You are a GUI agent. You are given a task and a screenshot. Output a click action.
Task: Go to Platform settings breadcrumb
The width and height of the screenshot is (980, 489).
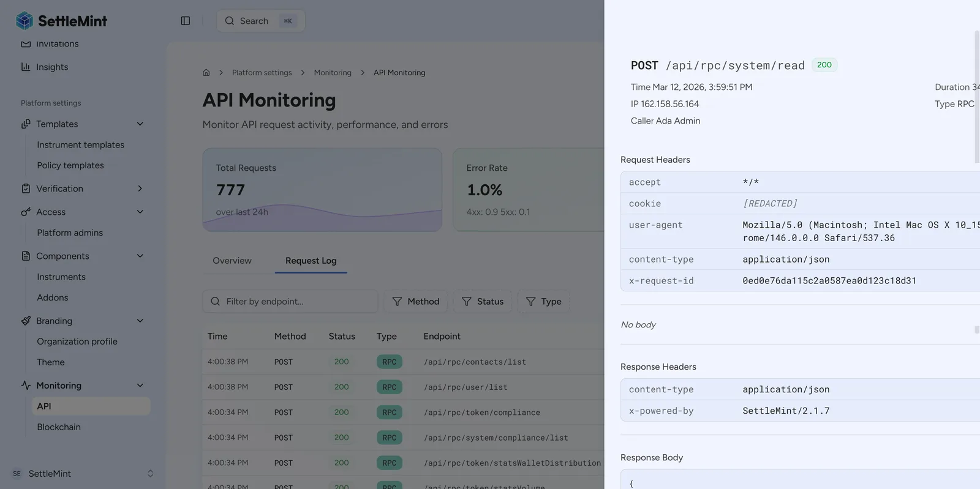coord(262,73)
